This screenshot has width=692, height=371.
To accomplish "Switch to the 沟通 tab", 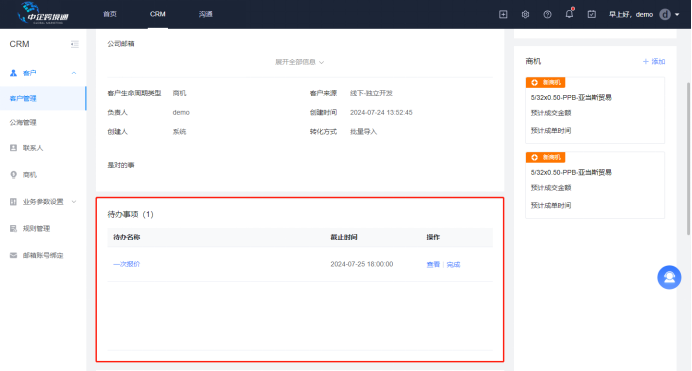I will click(x=206, y=14).
